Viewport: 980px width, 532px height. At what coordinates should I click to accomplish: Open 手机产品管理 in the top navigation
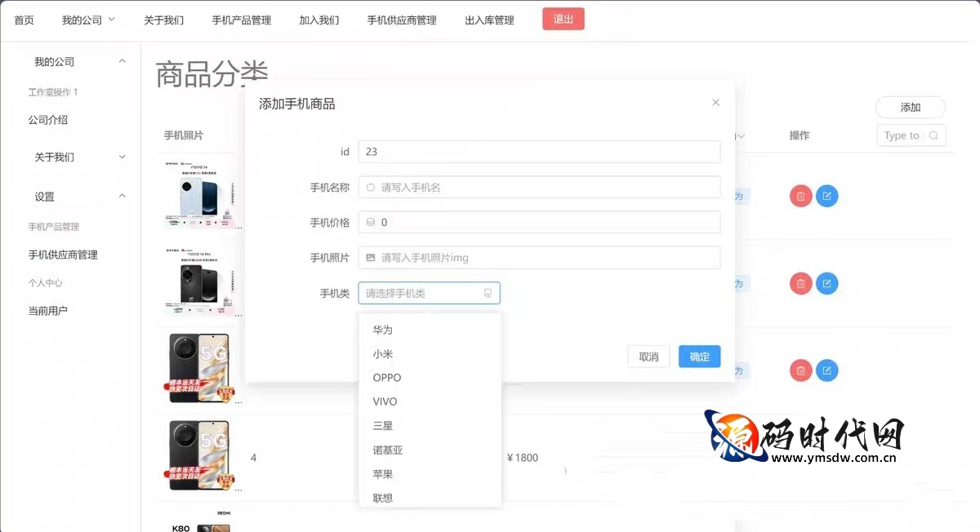tap(242, 20)
